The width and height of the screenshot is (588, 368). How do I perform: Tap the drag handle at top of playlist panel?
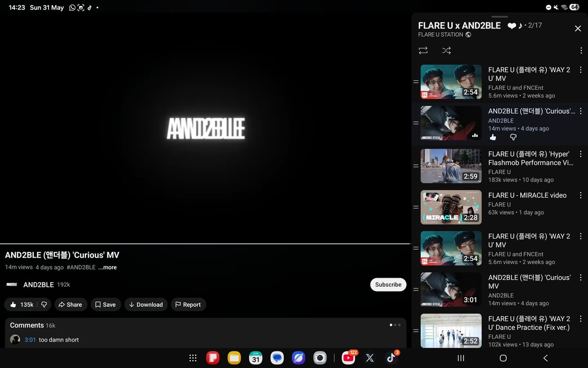(x=500, y=17)
